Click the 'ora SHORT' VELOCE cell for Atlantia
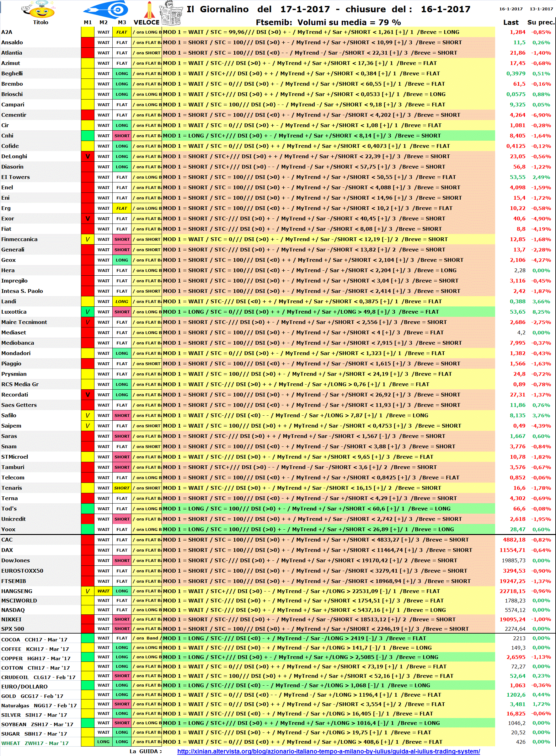556x756 pixels. 147,53
